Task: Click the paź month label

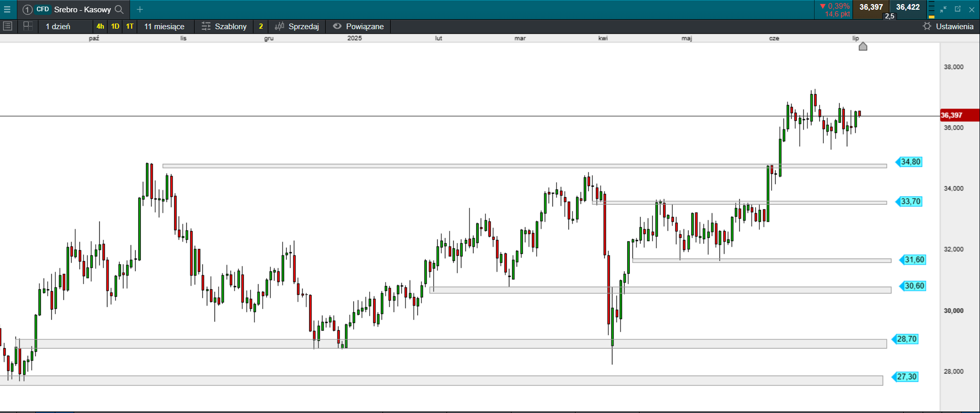Action: tap(94, 38)
